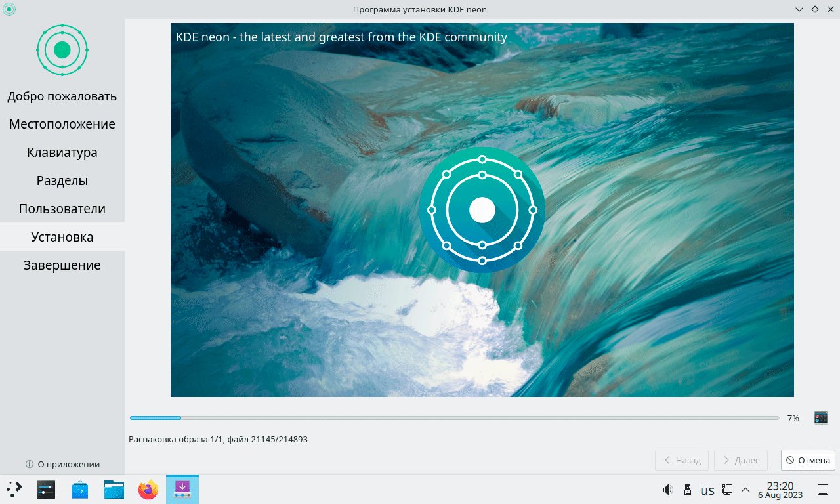The image size is (840, 504).
Task: Click the installation progress bar
Action: coord(454,418)
